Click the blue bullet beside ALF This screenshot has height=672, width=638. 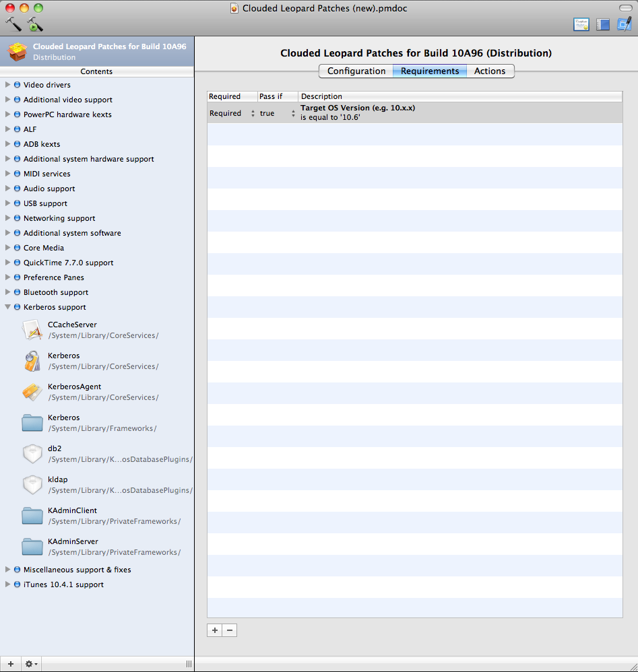coord(17,129)
